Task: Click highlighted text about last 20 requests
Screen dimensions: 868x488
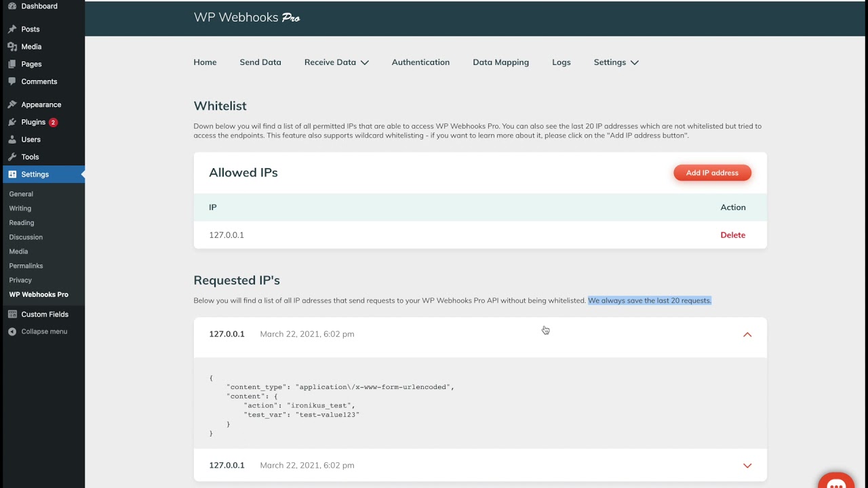Action: [650, 300]
